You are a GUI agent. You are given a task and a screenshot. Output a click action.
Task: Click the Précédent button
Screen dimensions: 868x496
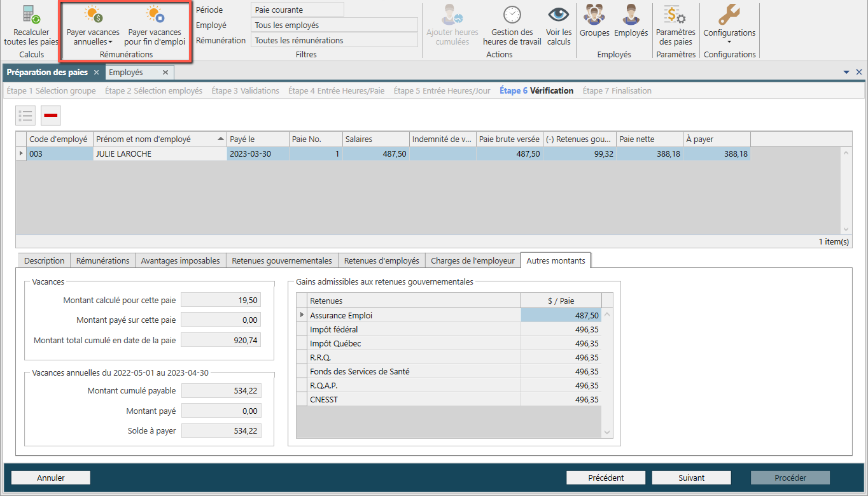606,478
